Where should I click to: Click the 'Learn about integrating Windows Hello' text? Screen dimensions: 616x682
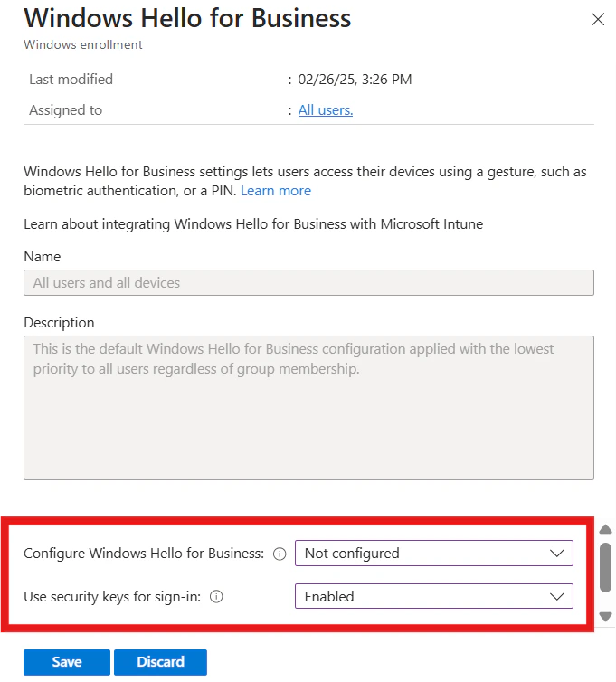click(x=253, y=224)
